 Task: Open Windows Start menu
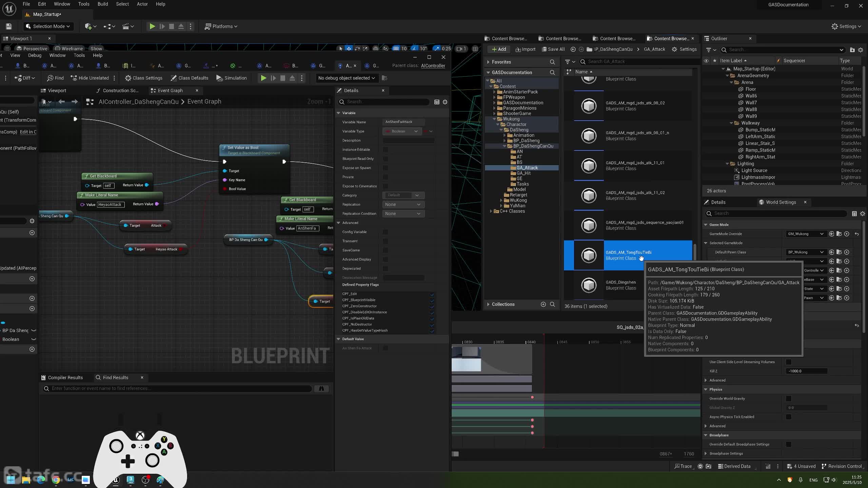click(11, 480)
